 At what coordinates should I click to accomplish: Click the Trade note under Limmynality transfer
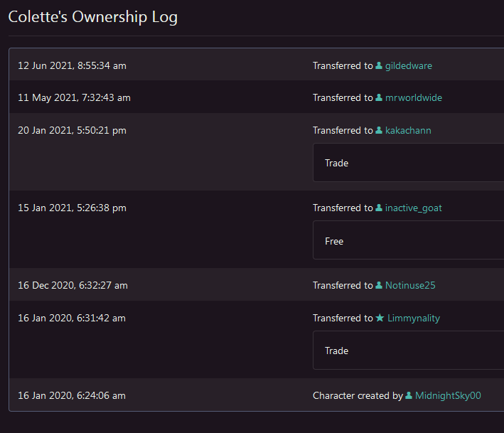click(337, 351)
